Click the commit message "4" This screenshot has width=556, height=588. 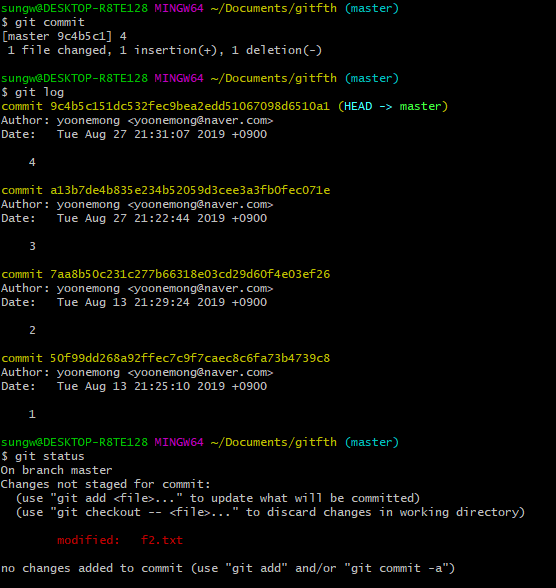tap(32, 162)
